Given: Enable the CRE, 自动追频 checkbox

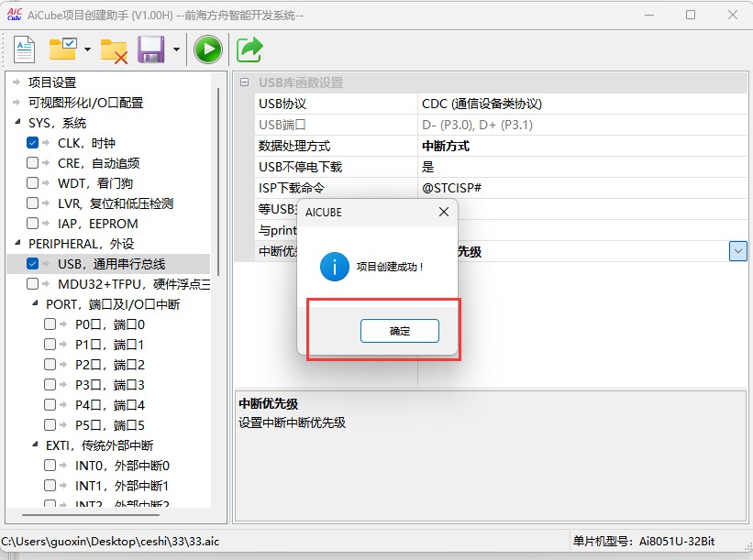Looking at the screenshot, I should (33, 162).
